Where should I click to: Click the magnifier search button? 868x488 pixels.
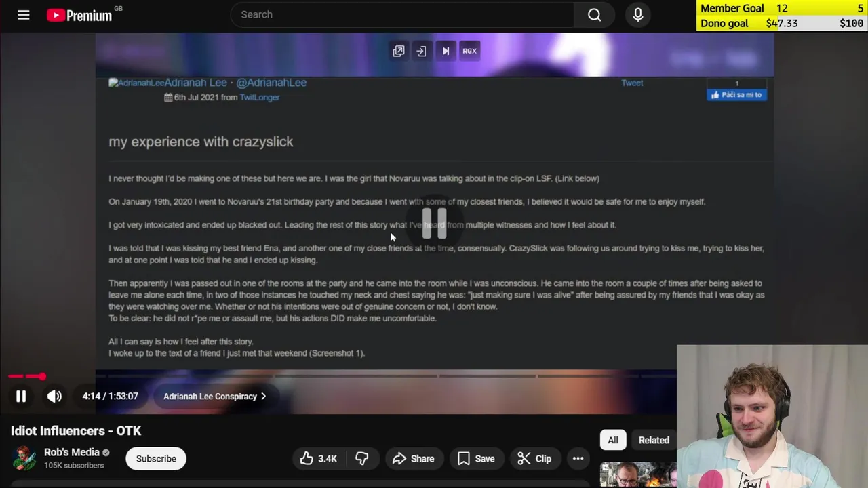(x=594, y=14)
